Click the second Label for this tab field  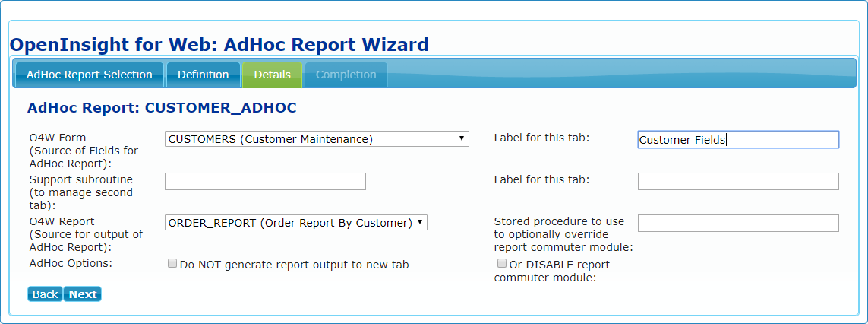(738, 182)
